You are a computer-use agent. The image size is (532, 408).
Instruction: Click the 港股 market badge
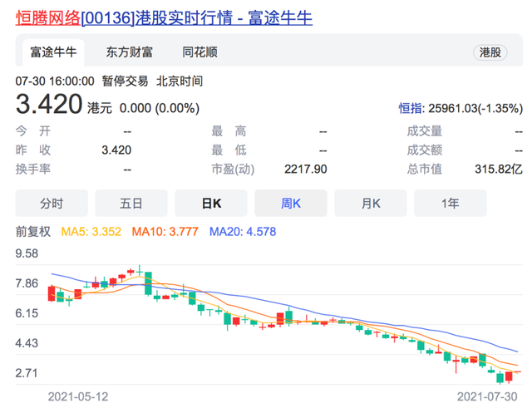(490, 52)
